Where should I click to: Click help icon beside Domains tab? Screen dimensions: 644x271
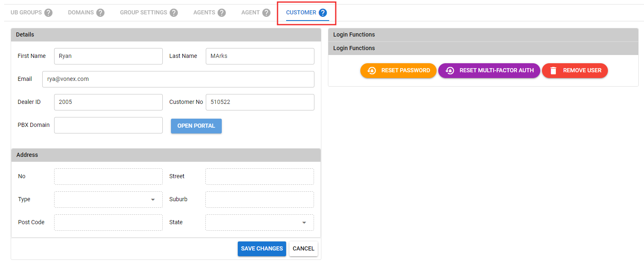coord(100,13)
